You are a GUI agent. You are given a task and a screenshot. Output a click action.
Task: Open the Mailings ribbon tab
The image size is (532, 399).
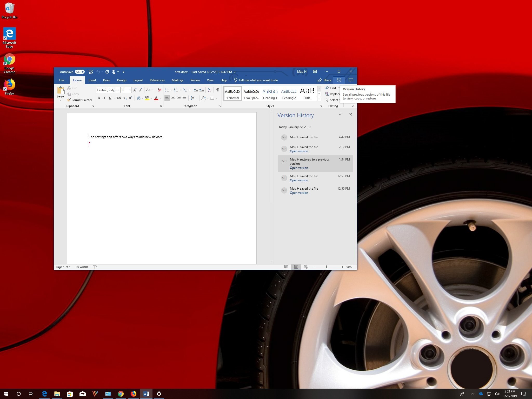177,80
